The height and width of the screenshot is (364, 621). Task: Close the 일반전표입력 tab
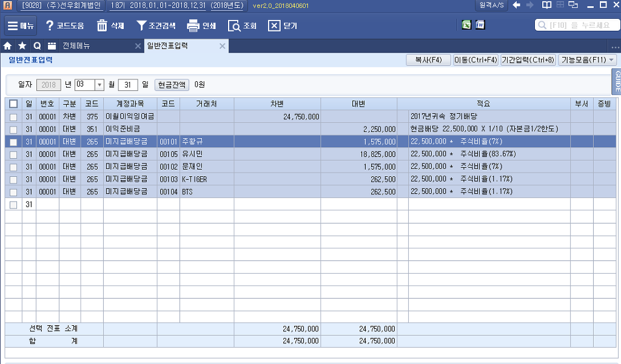(x=222, y=46)
